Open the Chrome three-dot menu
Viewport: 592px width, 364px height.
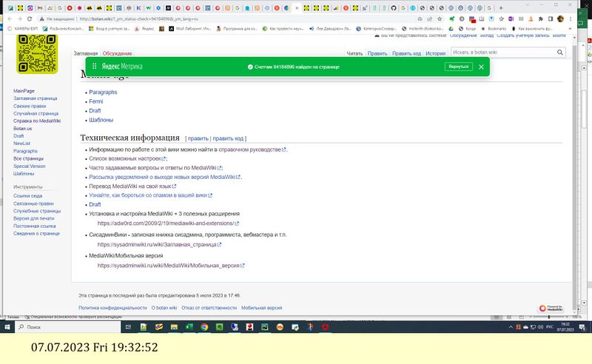coord(571,19)
